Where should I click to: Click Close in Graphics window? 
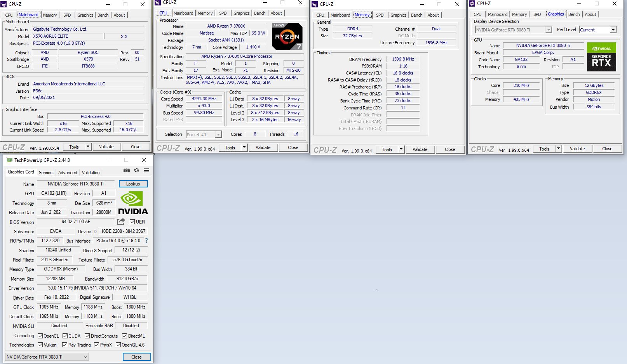[x=607, y=149]
